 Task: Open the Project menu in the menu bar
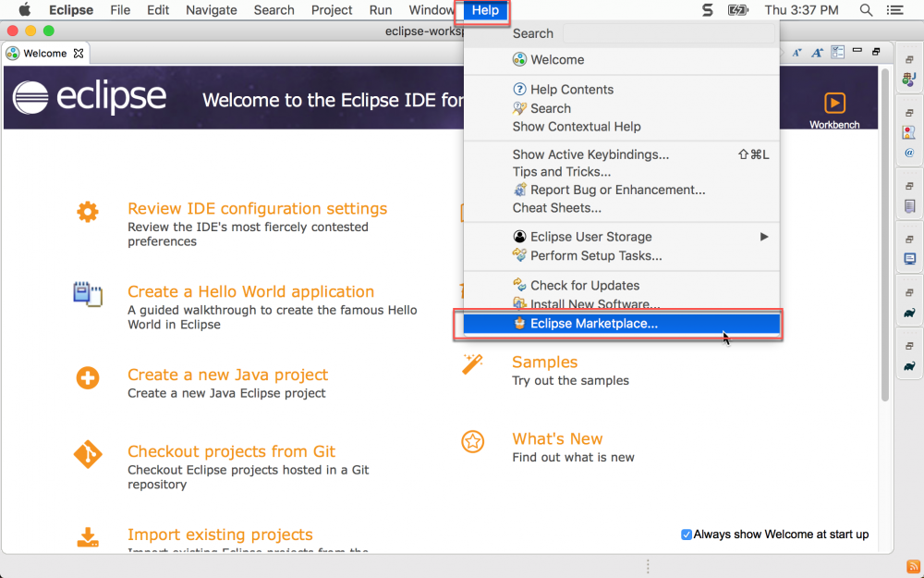[332, 10]
